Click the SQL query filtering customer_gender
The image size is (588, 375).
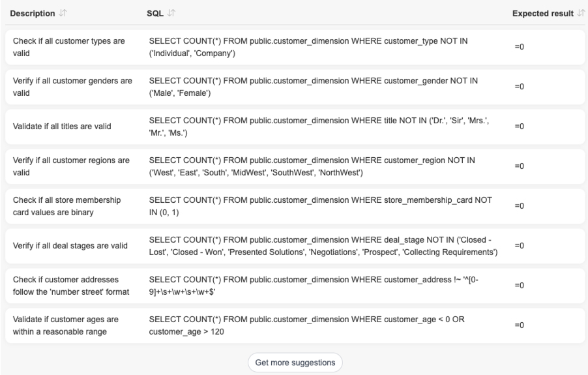pyautogui.click(x=313, y=86)
